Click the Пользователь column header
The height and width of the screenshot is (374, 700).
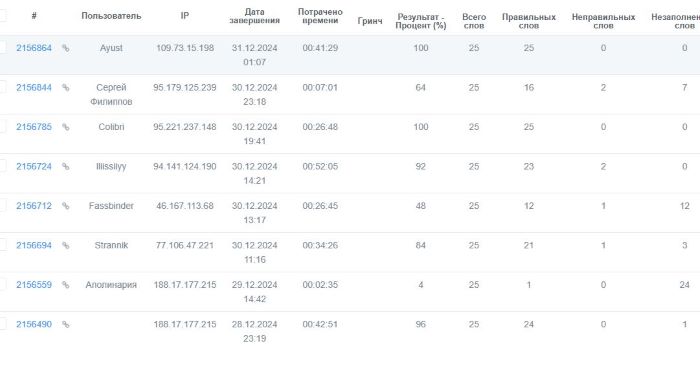(111, 16)
